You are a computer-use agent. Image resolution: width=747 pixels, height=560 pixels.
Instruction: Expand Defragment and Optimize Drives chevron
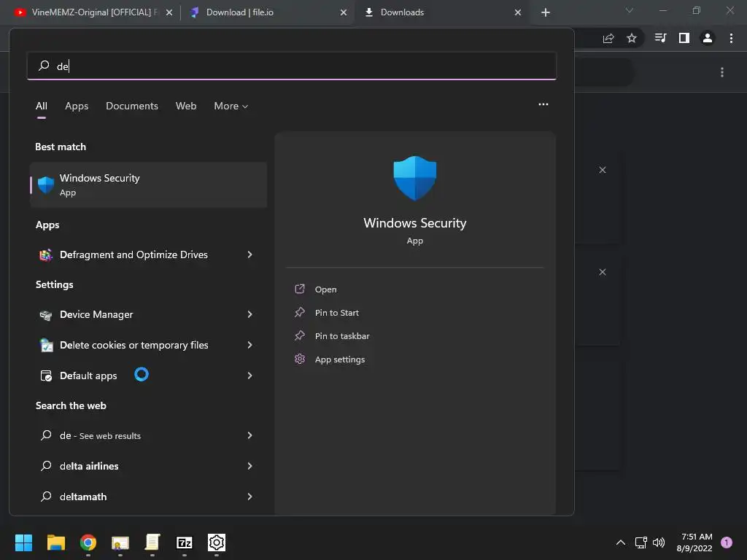tap(249, 254)
